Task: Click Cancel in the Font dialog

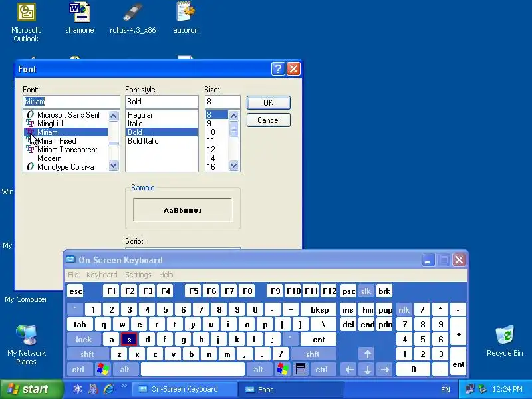Action: tap(269, 120)
